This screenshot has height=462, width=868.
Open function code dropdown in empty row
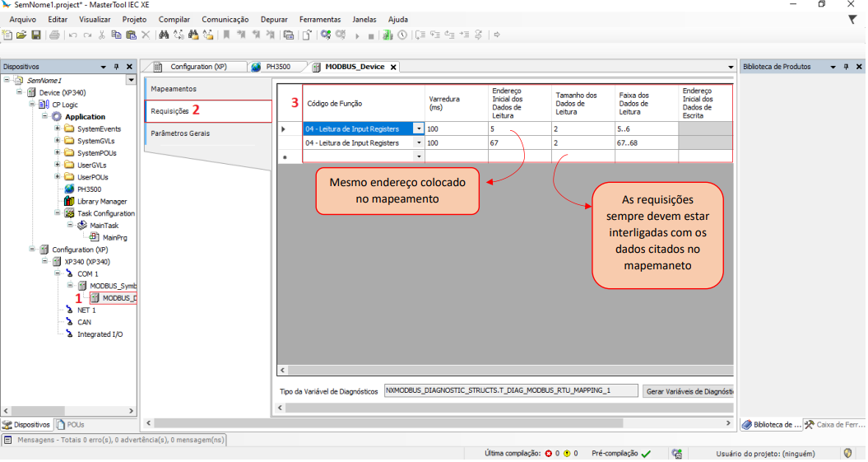419,156
